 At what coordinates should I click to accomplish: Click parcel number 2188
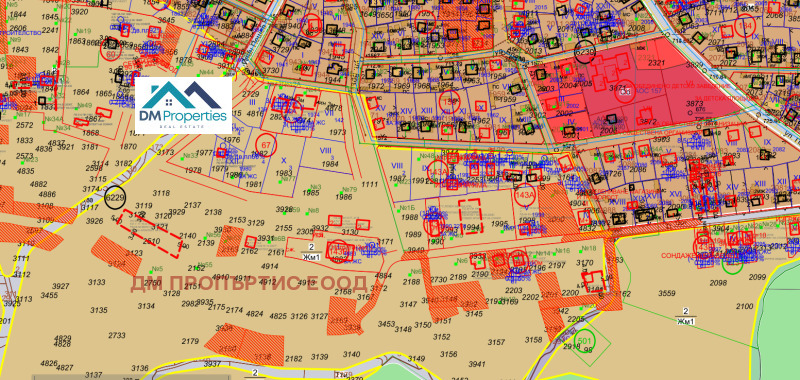point(411,282)
